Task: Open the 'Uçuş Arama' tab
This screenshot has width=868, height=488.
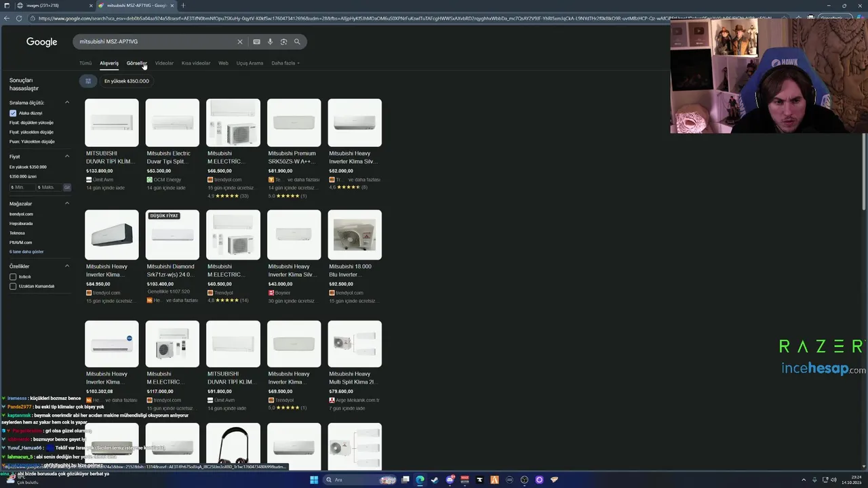Action: click(250, 63)
